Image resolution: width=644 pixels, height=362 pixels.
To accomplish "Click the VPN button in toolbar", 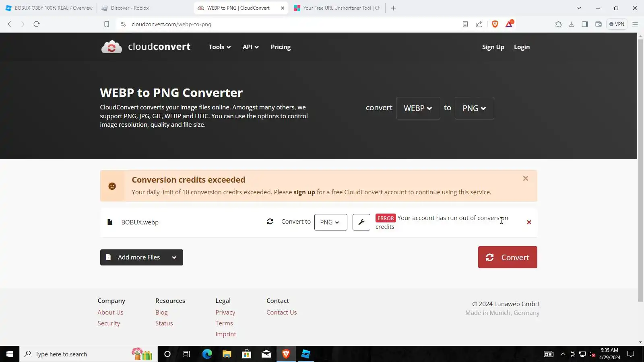I will pyautogui.click(x=617, y=24).
